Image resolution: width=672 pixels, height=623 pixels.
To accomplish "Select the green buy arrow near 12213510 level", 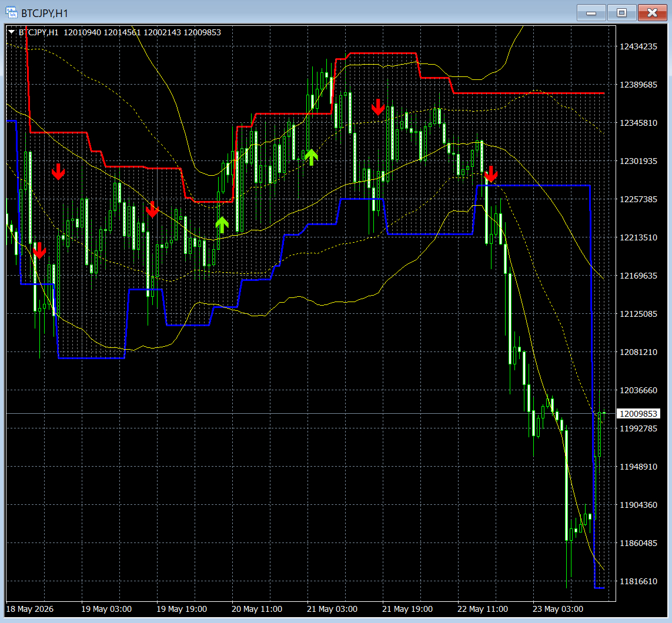I will point(222,225).
